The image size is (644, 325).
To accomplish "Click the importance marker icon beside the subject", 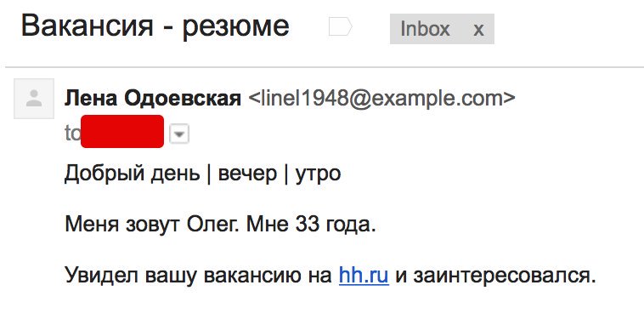I will 341,27.
